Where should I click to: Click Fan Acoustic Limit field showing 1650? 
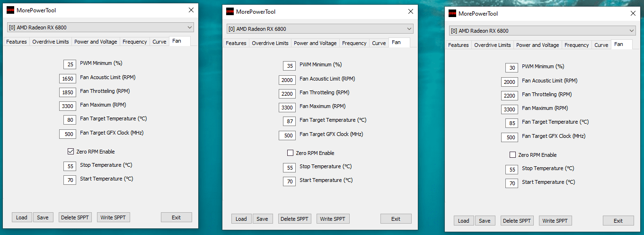[68, 78]
